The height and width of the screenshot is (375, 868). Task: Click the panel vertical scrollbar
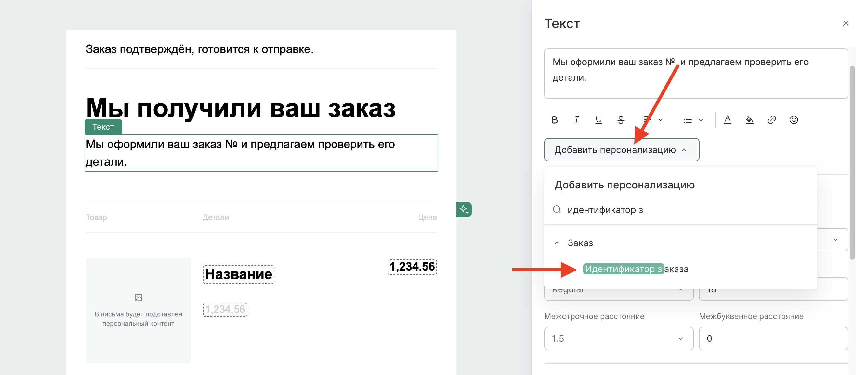[852, 163]
